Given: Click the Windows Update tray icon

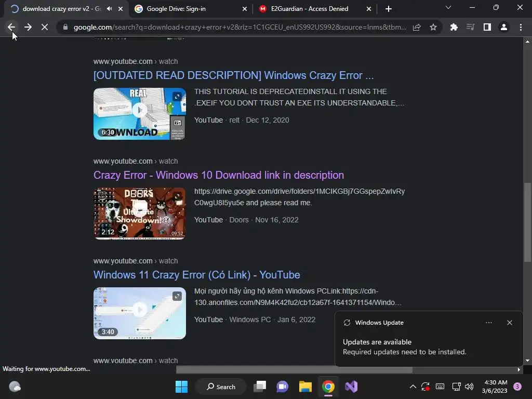Looking at the screenshot, I should coord(425,387).
